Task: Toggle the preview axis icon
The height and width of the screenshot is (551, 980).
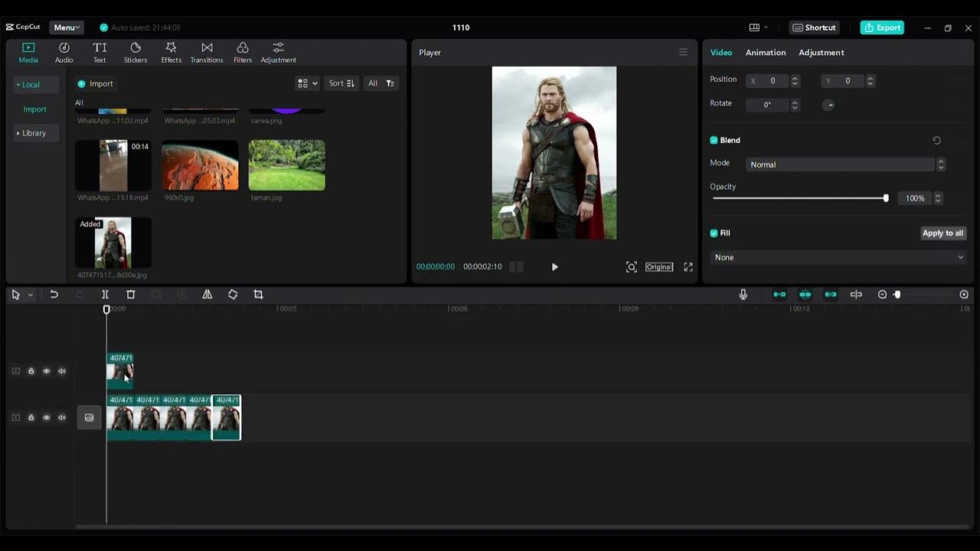Action: tap(856, 295)
